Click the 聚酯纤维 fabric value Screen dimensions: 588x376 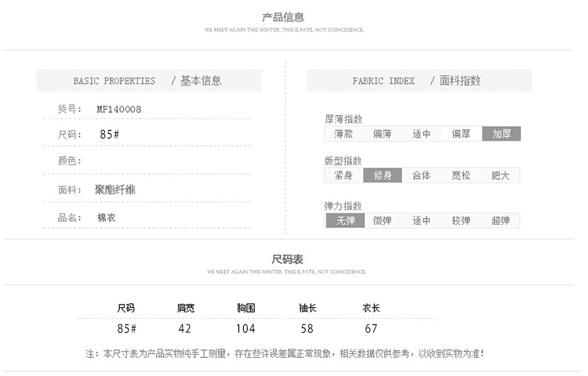(x=115, y=190)
